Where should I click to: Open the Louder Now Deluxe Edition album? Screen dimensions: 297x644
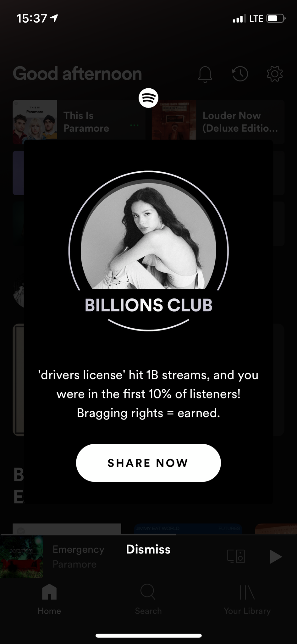click(x=218, y=122)
